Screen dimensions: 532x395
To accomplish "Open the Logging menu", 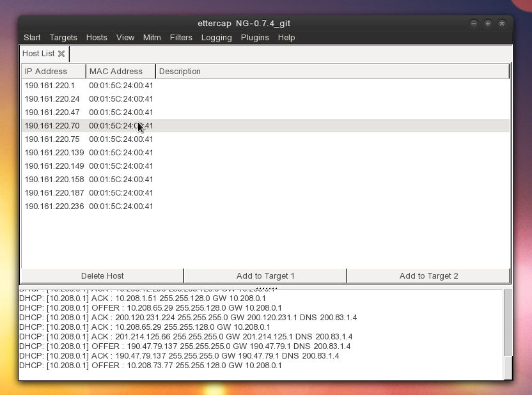I will tap(217, 38).
